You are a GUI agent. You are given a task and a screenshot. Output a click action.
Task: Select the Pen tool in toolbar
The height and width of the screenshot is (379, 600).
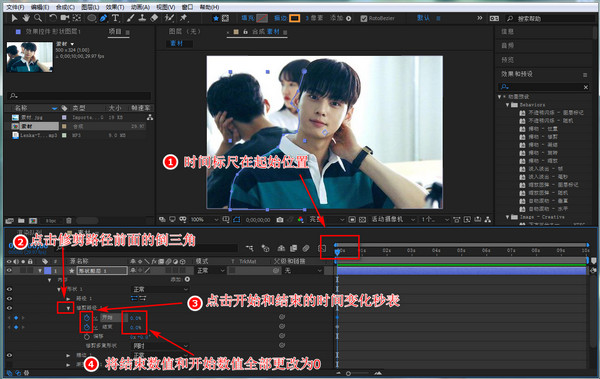[x=103, y=18]
